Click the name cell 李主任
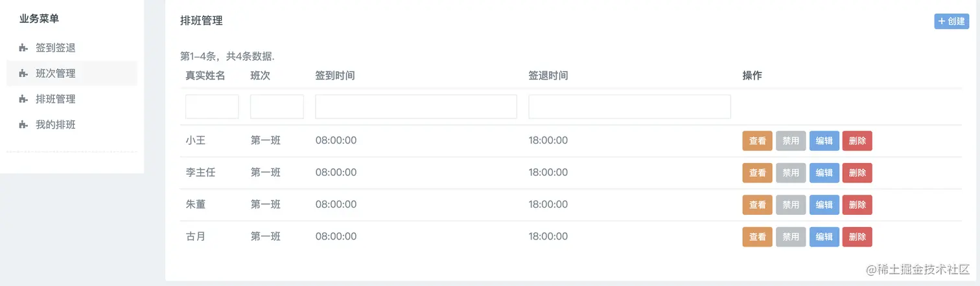This screenshot has width=980, height=286. (x=200, y=172)
